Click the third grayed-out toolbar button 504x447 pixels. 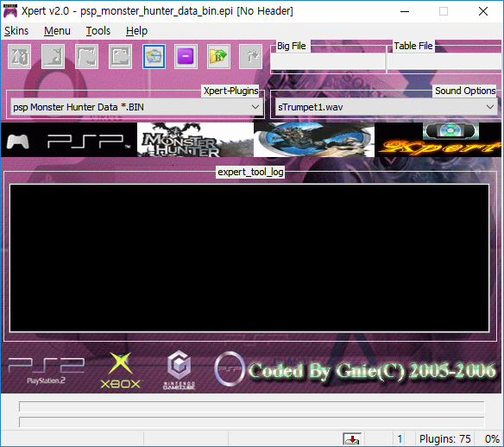pyautogui.click(x=86, y=57)
